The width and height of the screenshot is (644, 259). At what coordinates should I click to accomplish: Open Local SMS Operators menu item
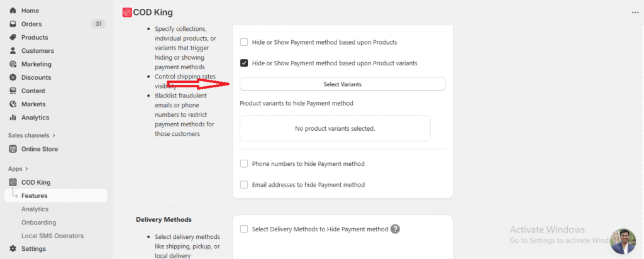pos(52,236)
